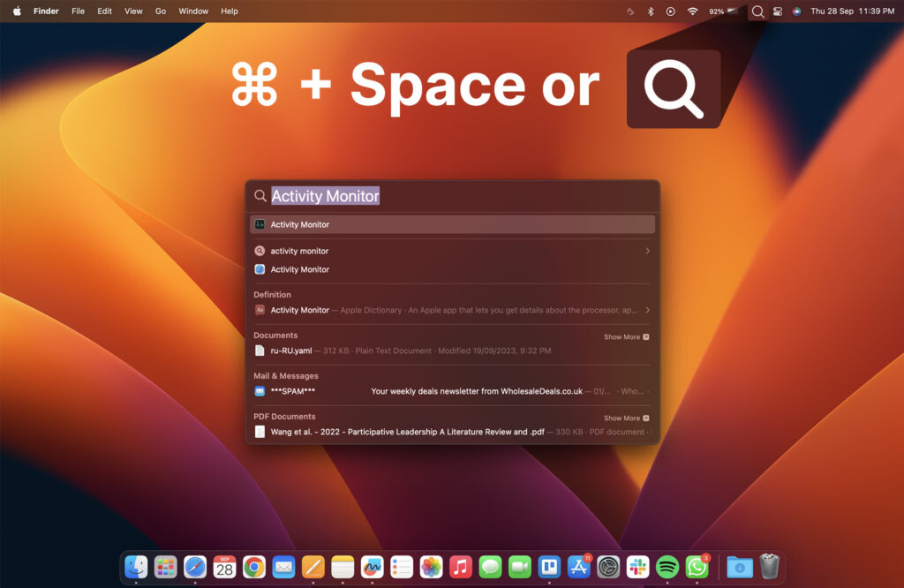The width and height of the screenshot is (904, 588).
Task: Click Show More for PDF Documents
Action: pos(625,418)
